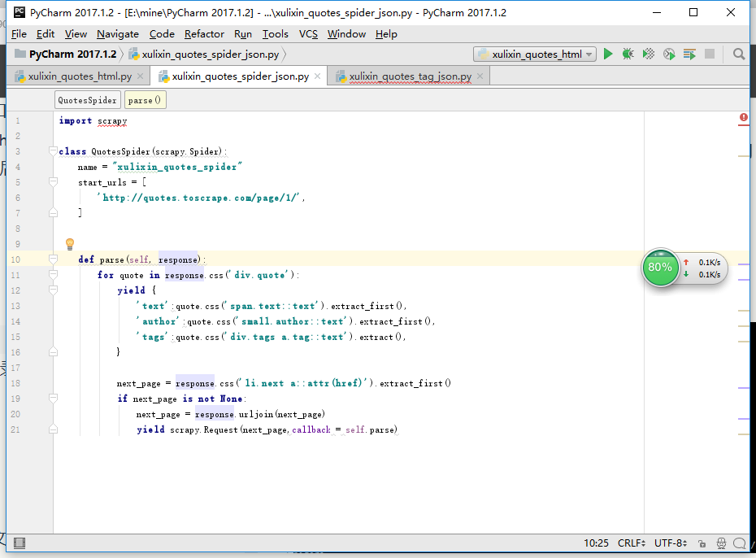Click the green 80% memory widget
Screen dimensions: 756x558
point(660,267)
